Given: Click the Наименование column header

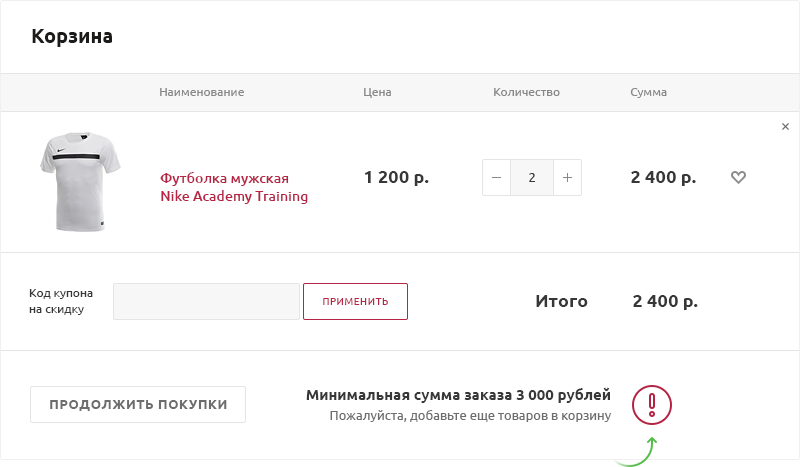Looking at the screenshot, I should 201,92.
